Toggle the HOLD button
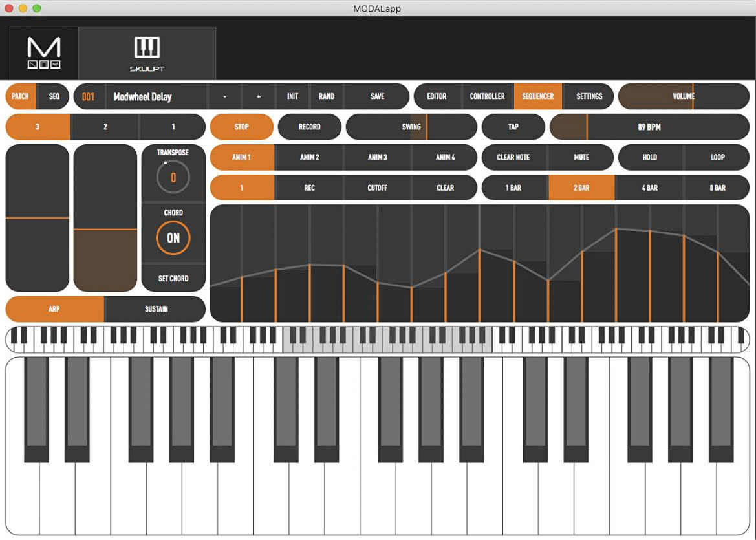 coord(650,157)
